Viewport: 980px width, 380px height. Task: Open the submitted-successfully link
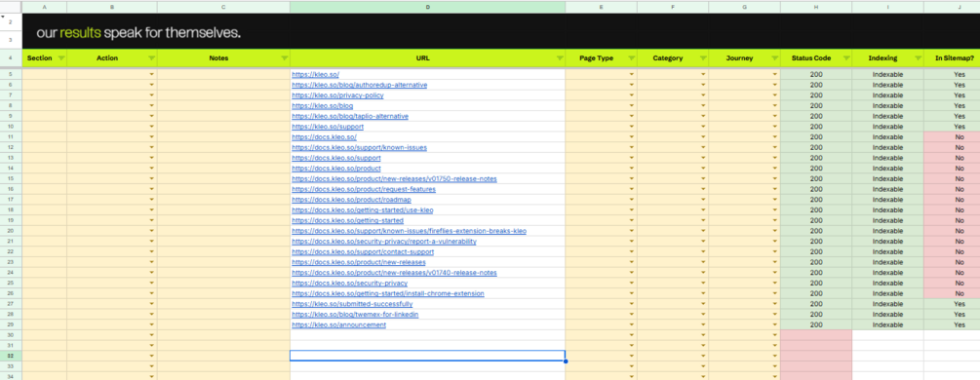352,304
